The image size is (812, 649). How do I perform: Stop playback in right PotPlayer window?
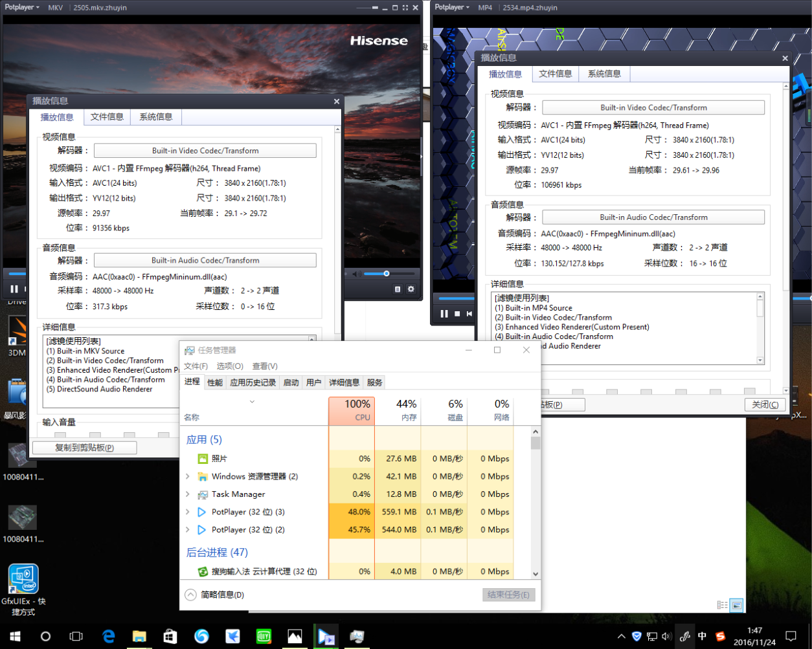point(458,314)
